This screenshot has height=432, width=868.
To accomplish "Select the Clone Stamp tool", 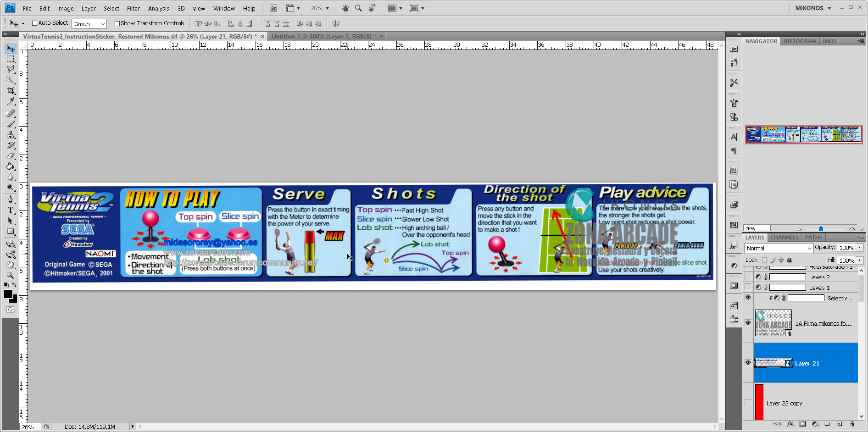I will (x=10, y=135).
